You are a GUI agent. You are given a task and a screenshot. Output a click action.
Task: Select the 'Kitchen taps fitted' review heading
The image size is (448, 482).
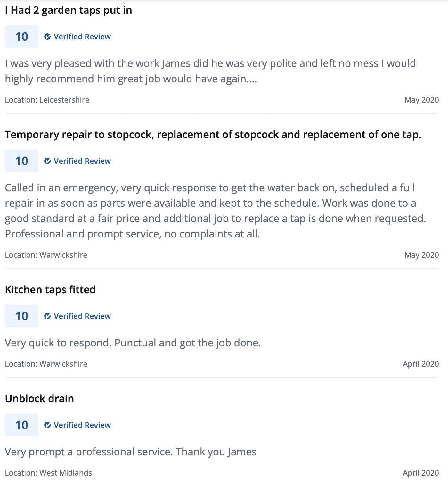tap(50, 290)
